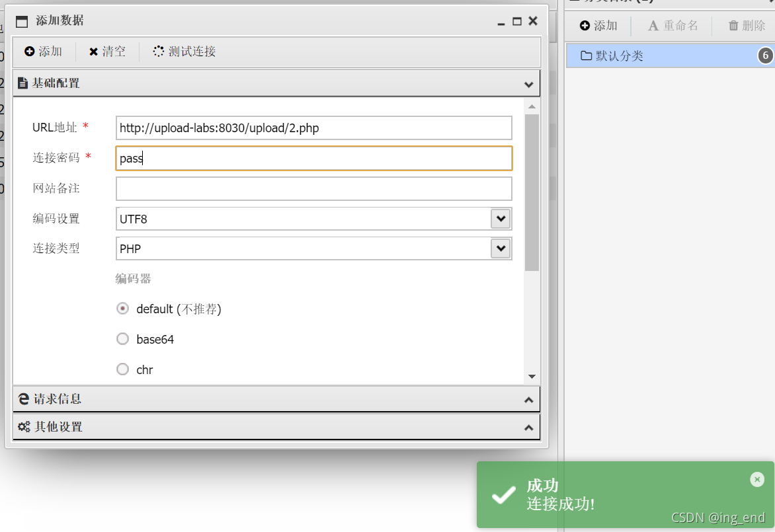The width and height of the screenshot is (775, 532).
Task: Collapse the 基础配置 section header
Action: pos(276,83)
